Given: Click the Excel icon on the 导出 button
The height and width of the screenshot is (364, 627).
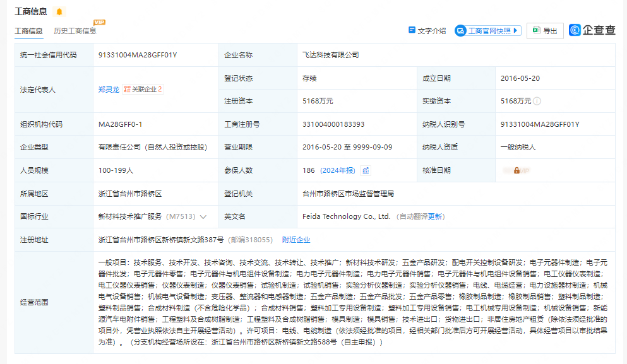Looking at the screenshot, I should pyautogui.click(x=535, y=30).
